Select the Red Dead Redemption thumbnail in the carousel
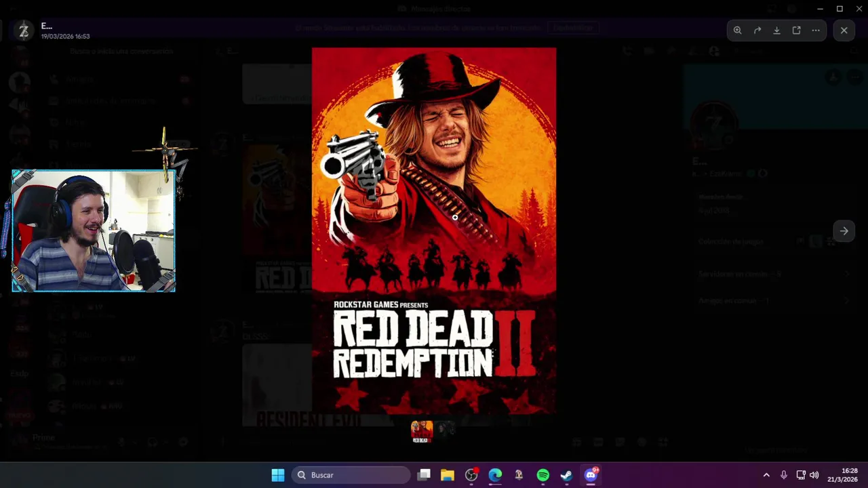The height and width of the screenshot is (488, 868). tap(422, 431)
